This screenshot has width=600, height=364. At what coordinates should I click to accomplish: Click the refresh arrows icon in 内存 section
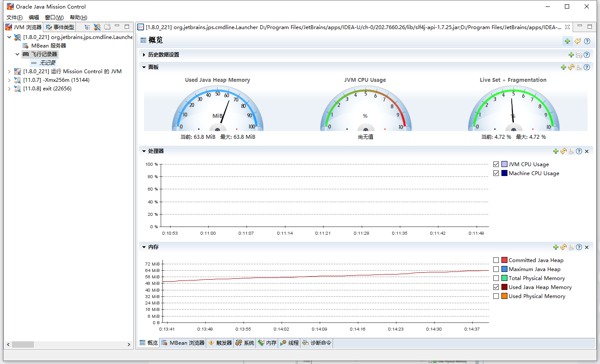click(564, 247)
